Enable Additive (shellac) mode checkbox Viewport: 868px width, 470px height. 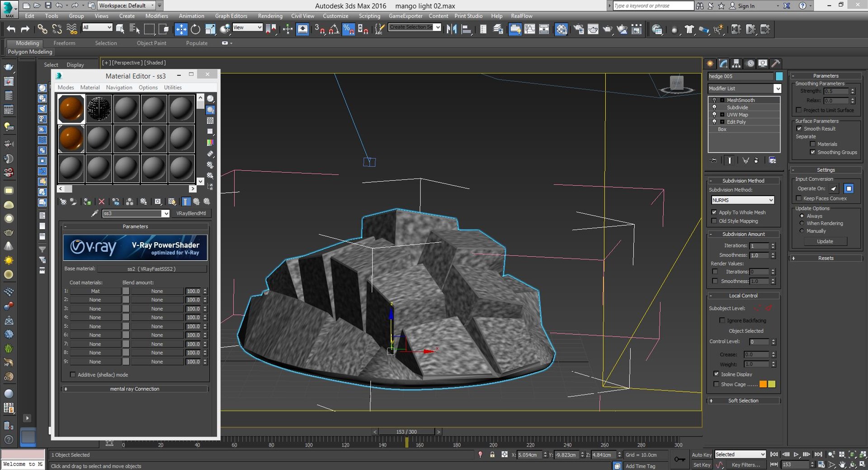73,375
